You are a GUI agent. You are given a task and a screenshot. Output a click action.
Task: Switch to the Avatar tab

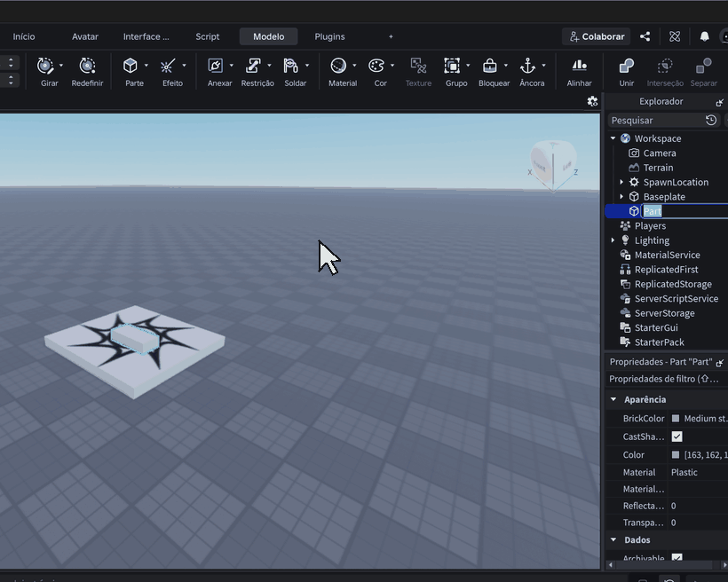85,36
